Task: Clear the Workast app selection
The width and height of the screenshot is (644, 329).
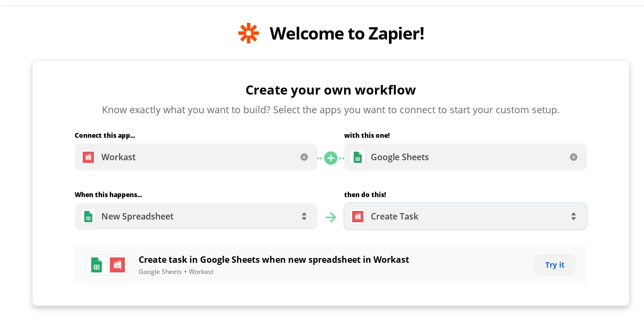Action: click(304, 157)
